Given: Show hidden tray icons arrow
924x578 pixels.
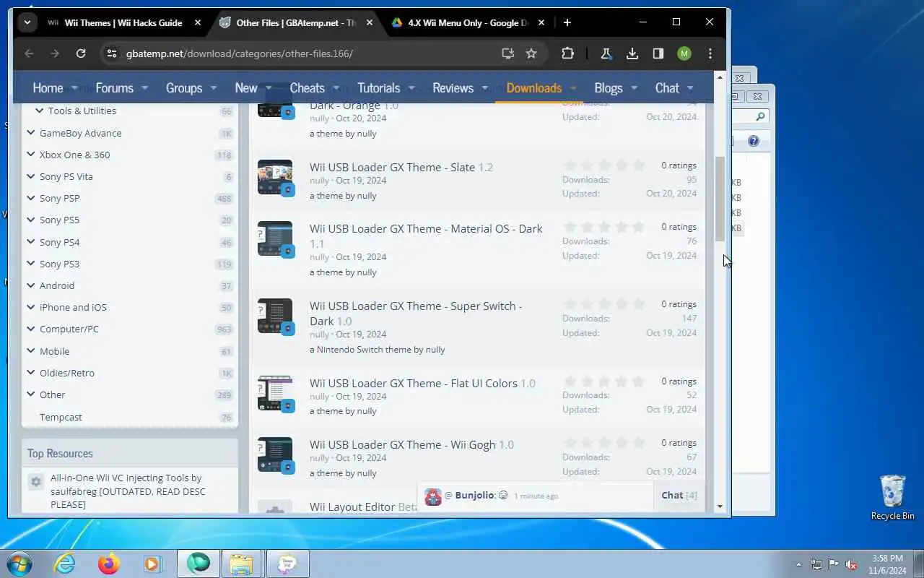Looking at the screenshot, I should (798, 564).
